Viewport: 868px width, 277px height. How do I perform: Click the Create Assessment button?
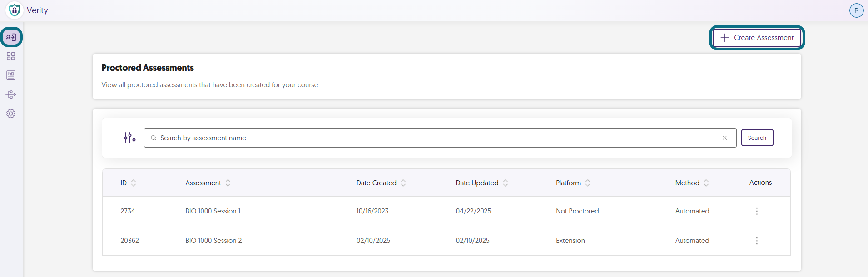coord(757,38)
